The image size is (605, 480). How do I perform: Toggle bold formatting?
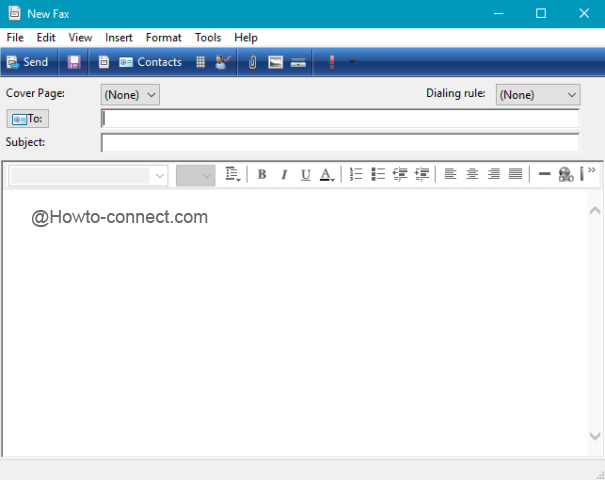[262, 174]
